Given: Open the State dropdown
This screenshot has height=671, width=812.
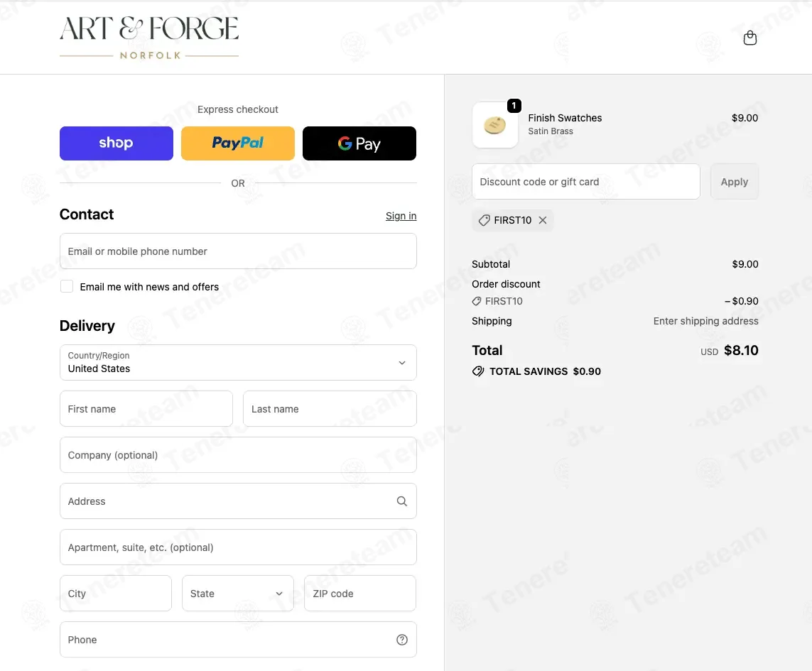Looking at the screenshot, I should click(238, 594).
